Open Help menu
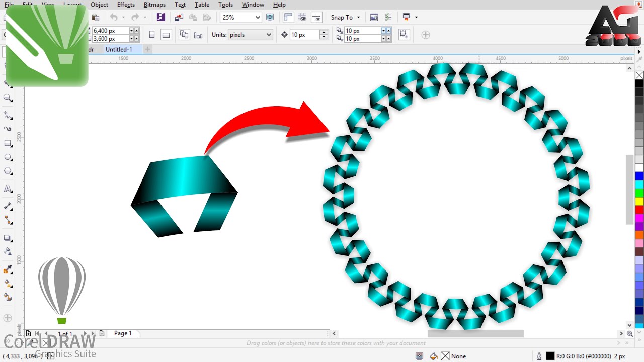The height and width of the screenshot is (362, 644). coord(279,5)
